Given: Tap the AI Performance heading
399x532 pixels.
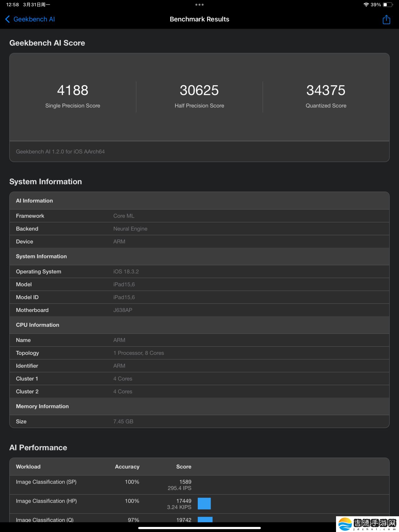Looking at the screenshot, I should coord(38,448).
